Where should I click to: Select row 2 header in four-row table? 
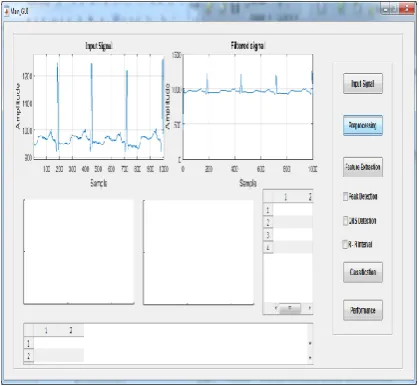[268, 222]
